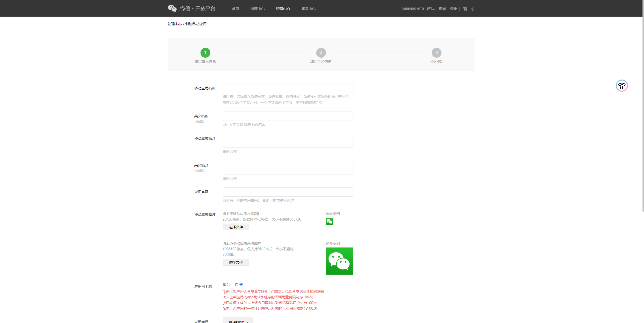
Task: Open the 应用类目 dropdown showing 工具-备忘录
Action: click(237, 321)
